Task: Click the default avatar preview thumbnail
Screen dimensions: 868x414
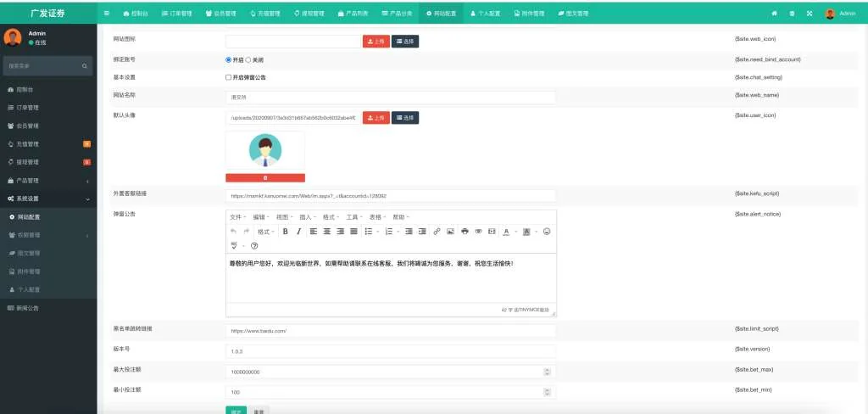Action: pos(265,150)
